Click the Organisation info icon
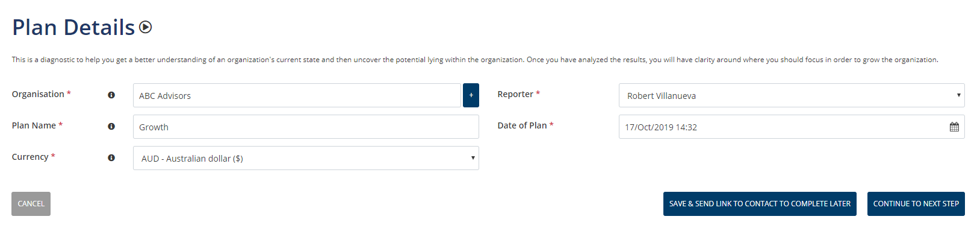The height and width of the screenshot is (228, 980). point(111,95)
